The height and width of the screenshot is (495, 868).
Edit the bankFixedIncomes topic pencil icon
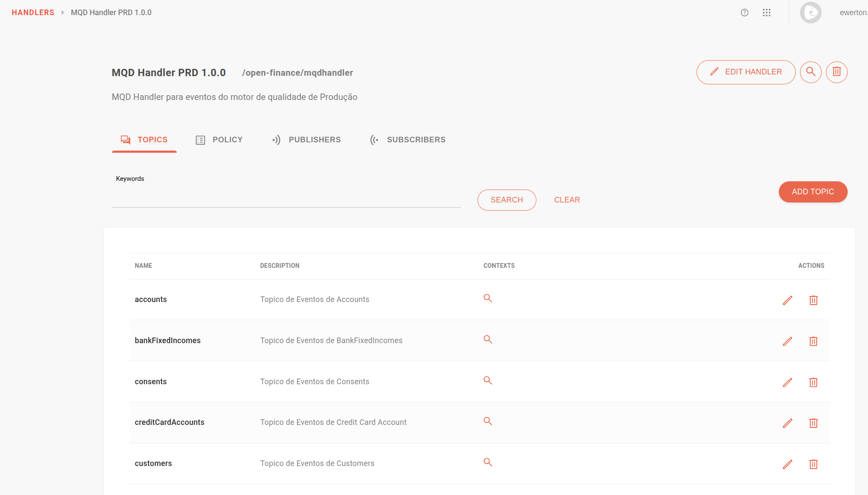click(787, 341)
